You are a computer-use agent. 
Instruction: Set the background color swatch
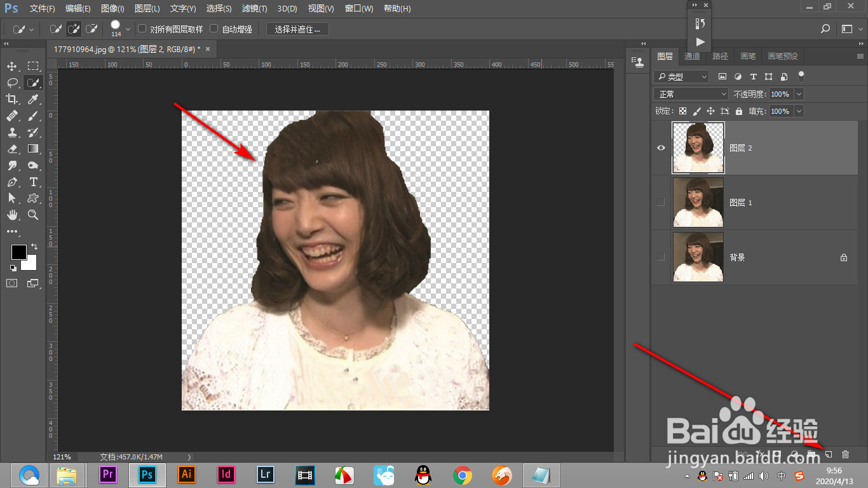tap(31, 264)
